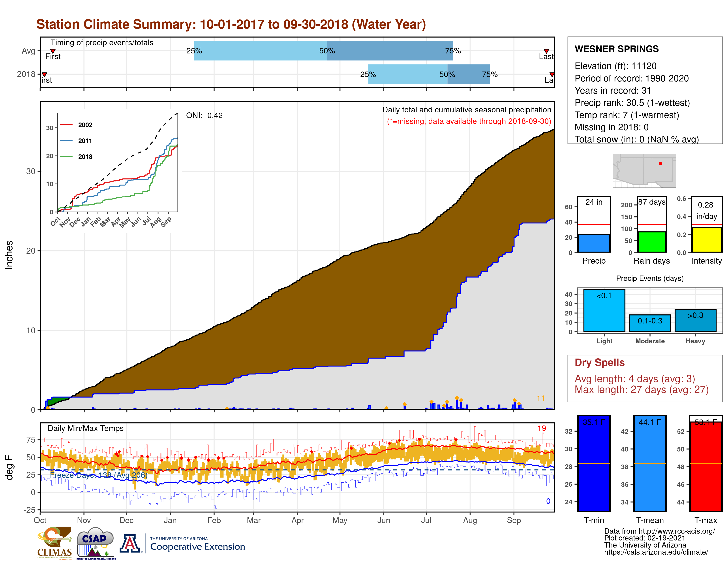Click 'Total snow (in): 0' line
Screen dimensions: 728x563
[x=637, y=139]
